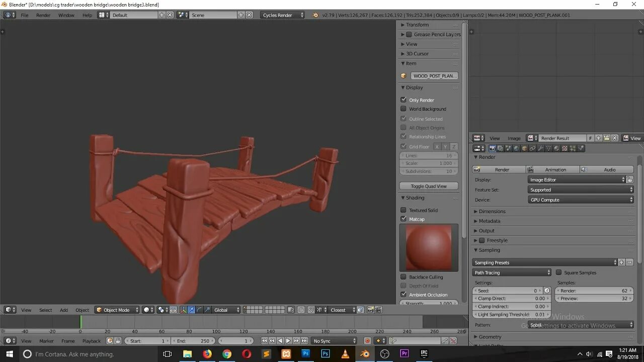Open the Render Layers properties tab icon
Viewport: 644px width, 362px height.
(500, 148)
